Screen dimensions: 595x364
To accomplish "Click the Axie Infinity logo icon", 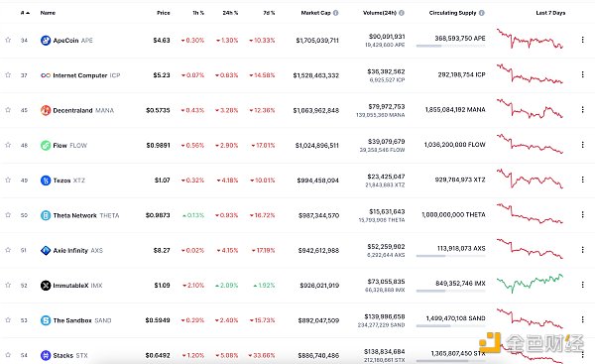I will pyautogui.click(x=46, y=251).
